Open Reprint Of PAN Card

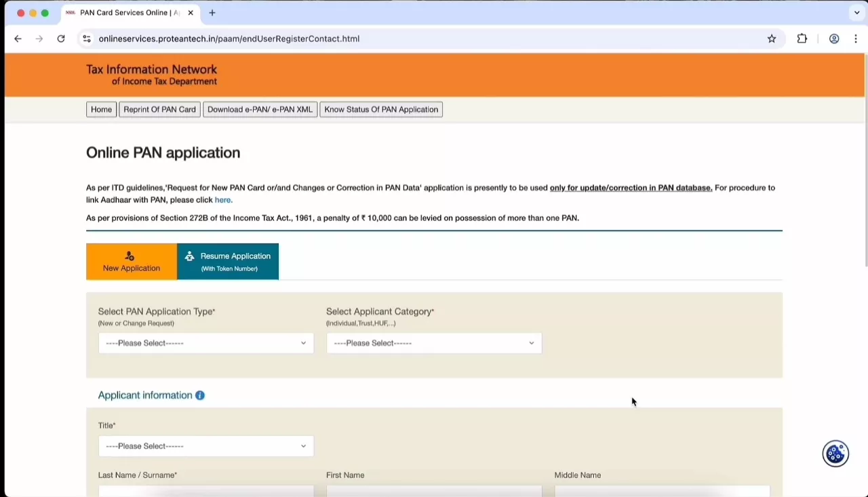pos(159,109)
